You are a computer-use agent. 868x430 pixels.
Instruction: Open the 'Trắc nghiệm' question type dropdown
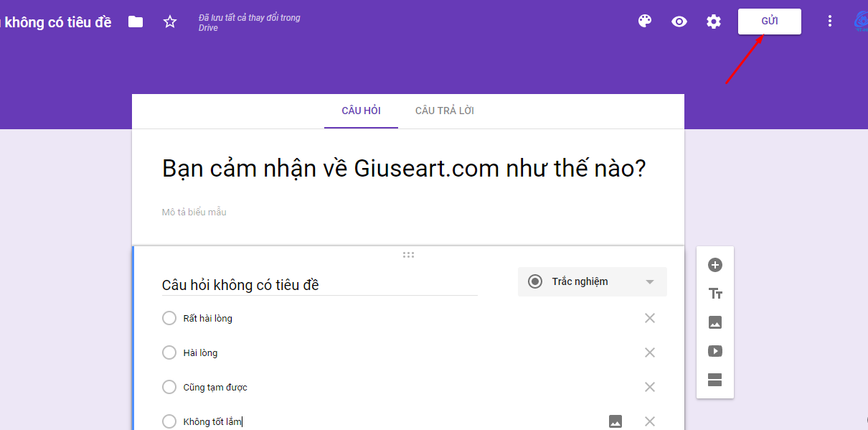[593, 281]
